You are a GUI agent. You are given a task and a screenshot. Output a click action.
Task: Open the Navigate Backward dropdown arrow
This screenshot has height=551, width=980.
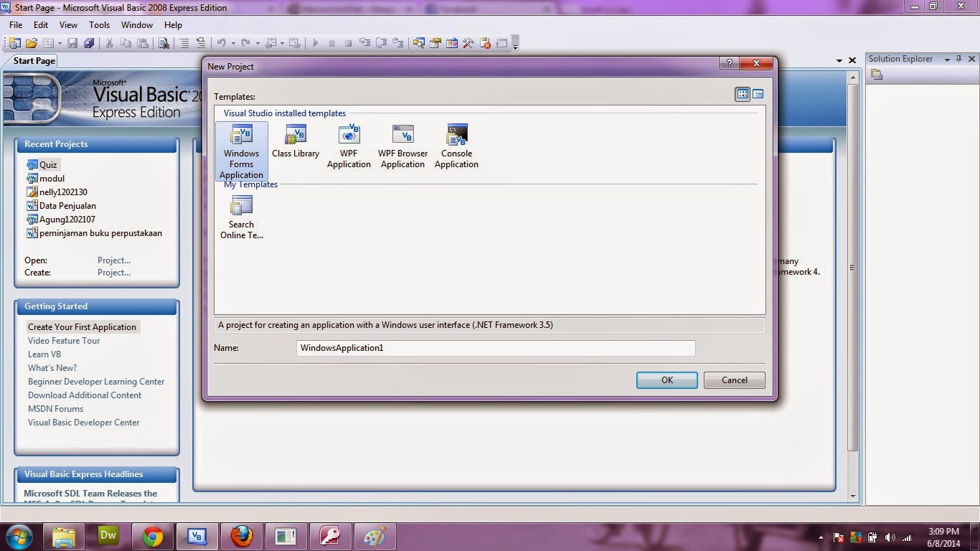click(x=282, y=43)
